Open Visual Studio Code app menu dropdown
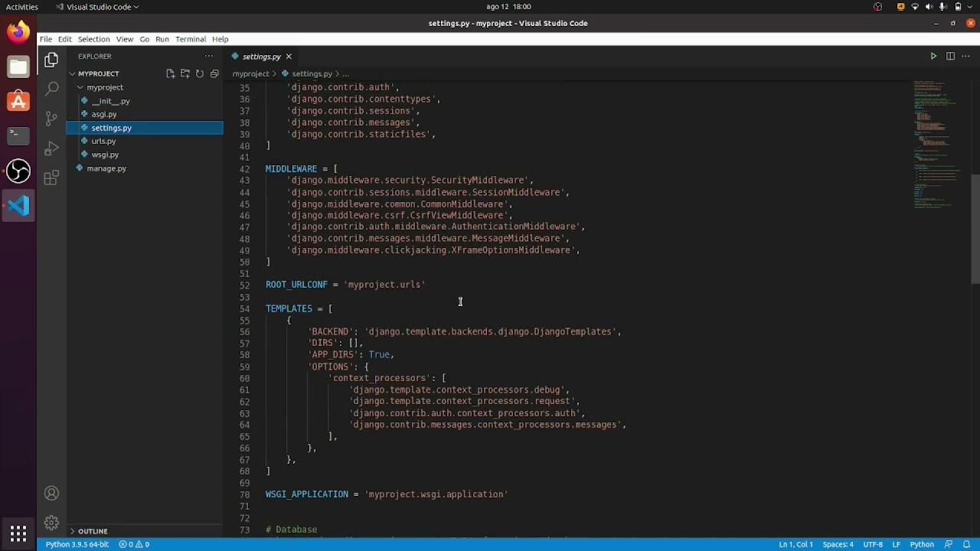 tap(98, 7)
